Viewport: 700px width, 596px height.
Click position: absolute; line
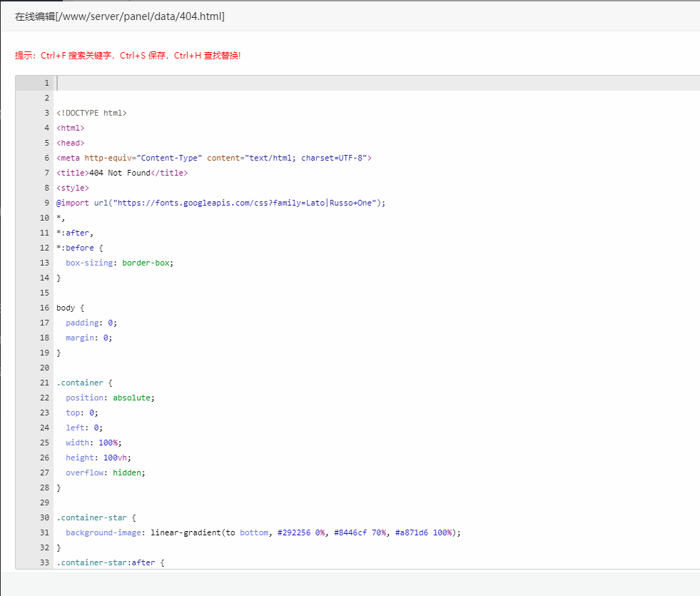click(111, 398)
